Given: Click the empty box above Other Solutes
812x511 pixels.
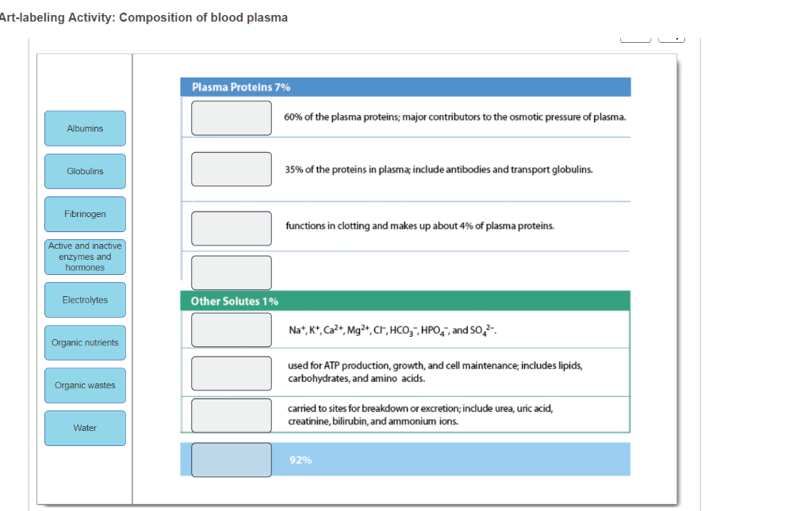Looking at the screenshot, I should click(x=231, y=273).
